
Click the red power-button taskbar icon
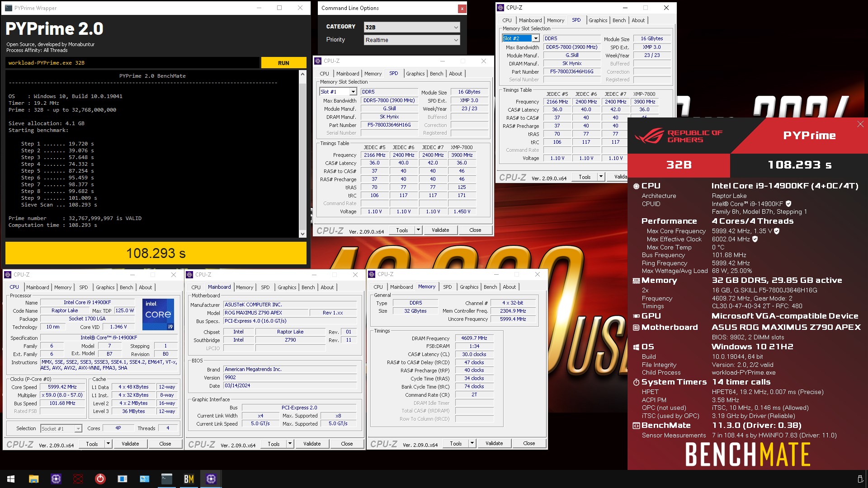coord(100,479)
